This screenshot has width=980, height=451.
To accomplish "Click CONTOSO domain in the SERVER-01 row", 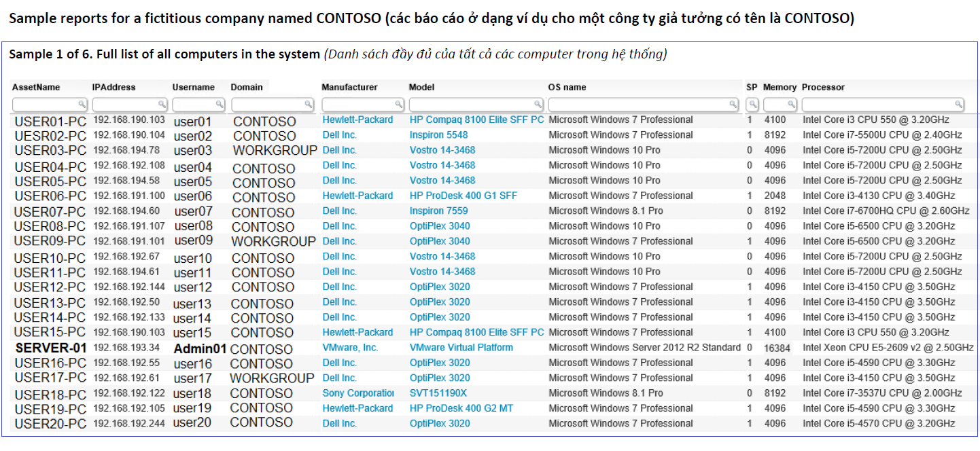I will click(262, 349).
